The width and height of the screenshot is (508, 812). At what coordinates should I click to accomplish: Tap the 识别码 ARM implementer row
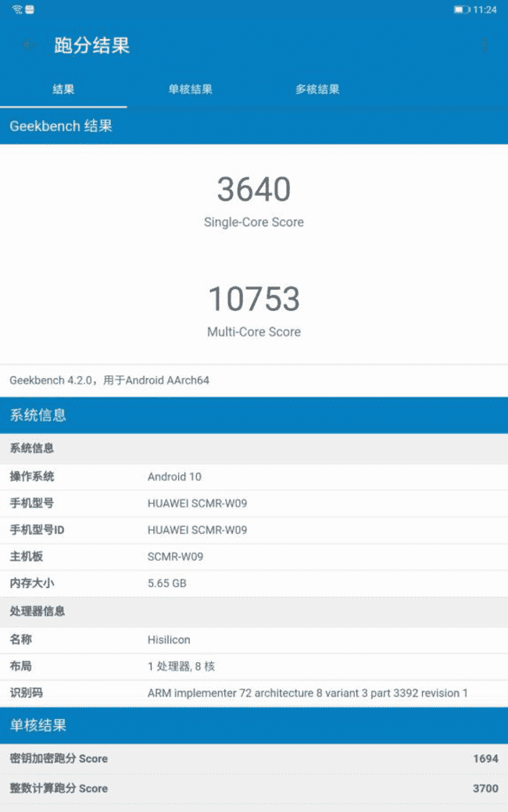[x=254, y=693]
